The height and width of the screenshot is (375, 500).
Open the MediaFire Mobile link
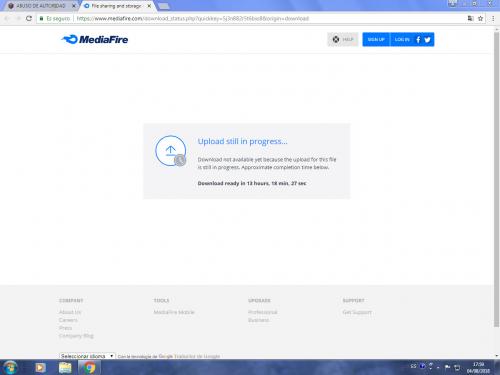pyautogui.click(x=174, y=312)
